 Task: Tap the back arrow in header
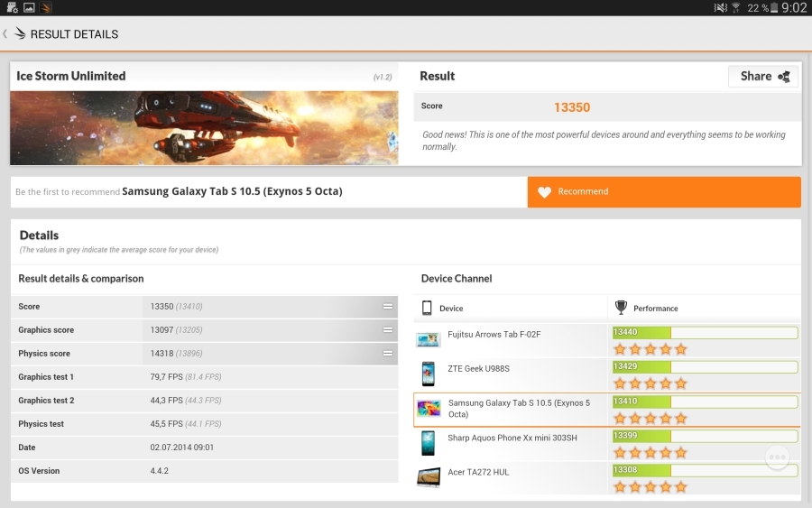tap(5, 33)
